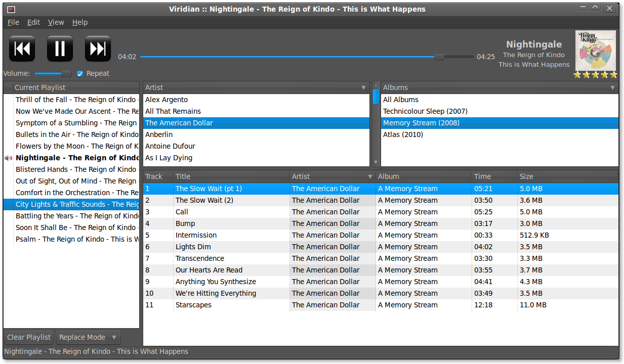Viewport: 624px width, 364px height.
Task: Click the Artist pane header sort arrow
Action: click(x=363, y=87)
